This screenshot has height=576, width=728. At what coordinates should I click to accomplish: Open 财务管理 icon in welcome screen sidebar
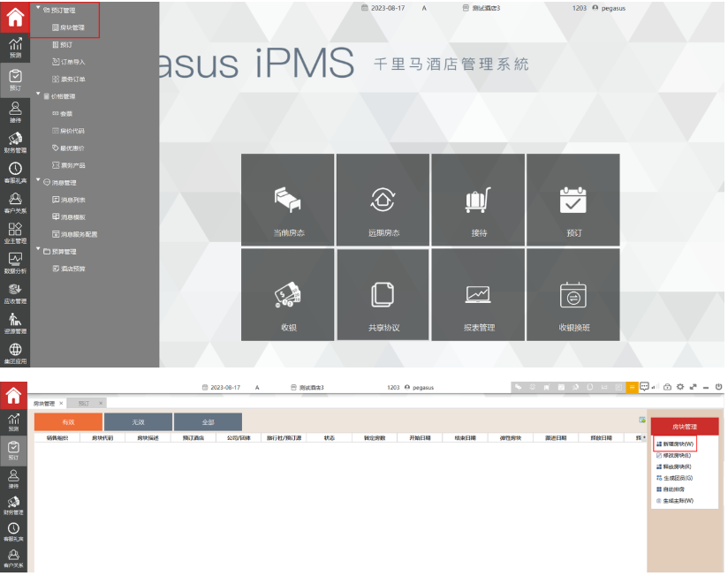tap(15, 142)
